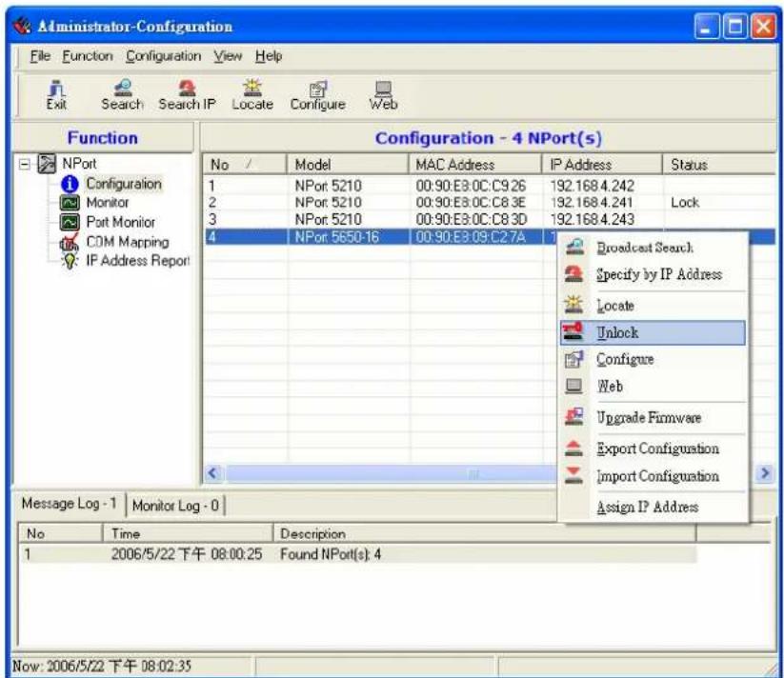Click the horizontal scrollbar thumb in device list

pos(392,473)
